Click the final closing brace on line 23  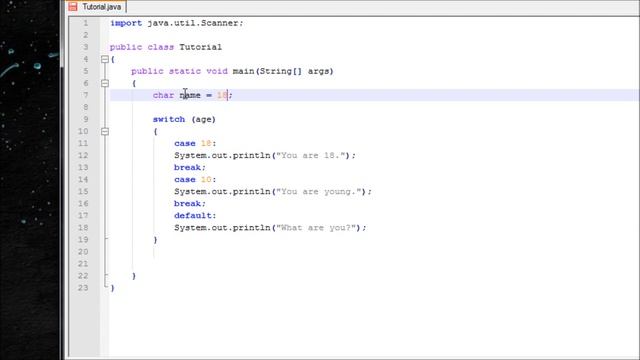tap(113, 288)
